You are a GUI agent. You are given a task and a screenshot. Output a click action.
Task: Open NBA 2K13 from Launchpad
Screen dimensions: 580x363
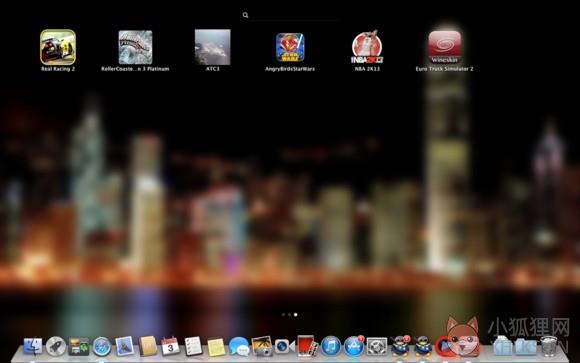pyautogui.click(x=367, y=47)
